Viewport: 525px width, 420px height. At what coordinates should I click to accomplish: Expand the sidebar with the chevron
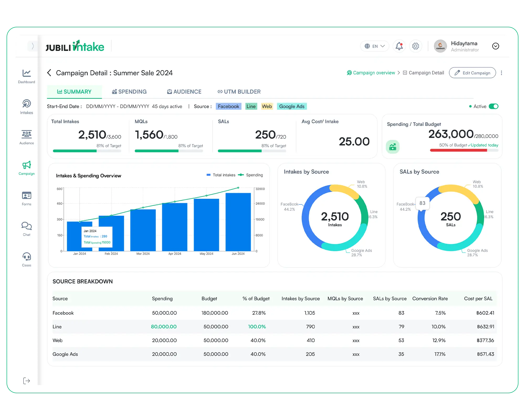(x=33, y=46)
